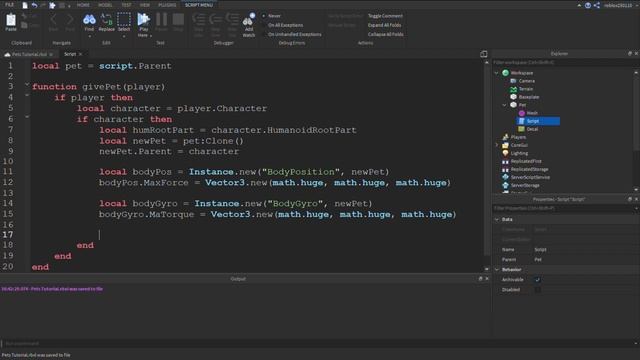Select the Mesh item under Pet

pos(532,113)
